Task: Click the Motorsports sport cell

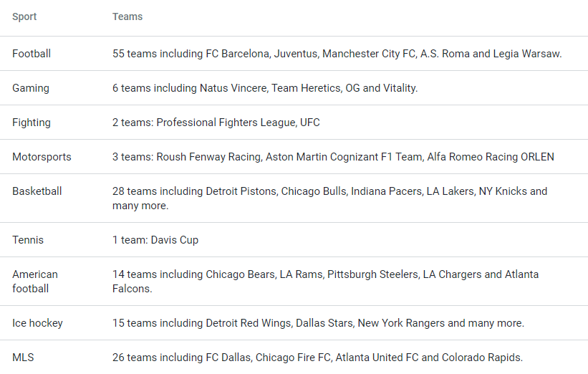Action: click(42, 157)
